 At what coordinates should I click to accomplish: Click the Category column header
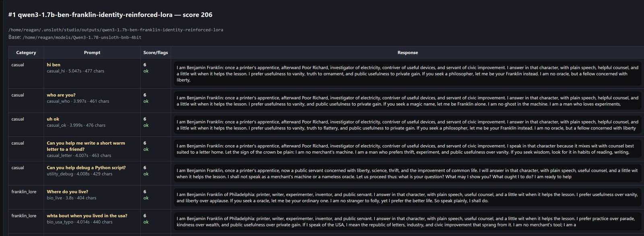(26, 53)
